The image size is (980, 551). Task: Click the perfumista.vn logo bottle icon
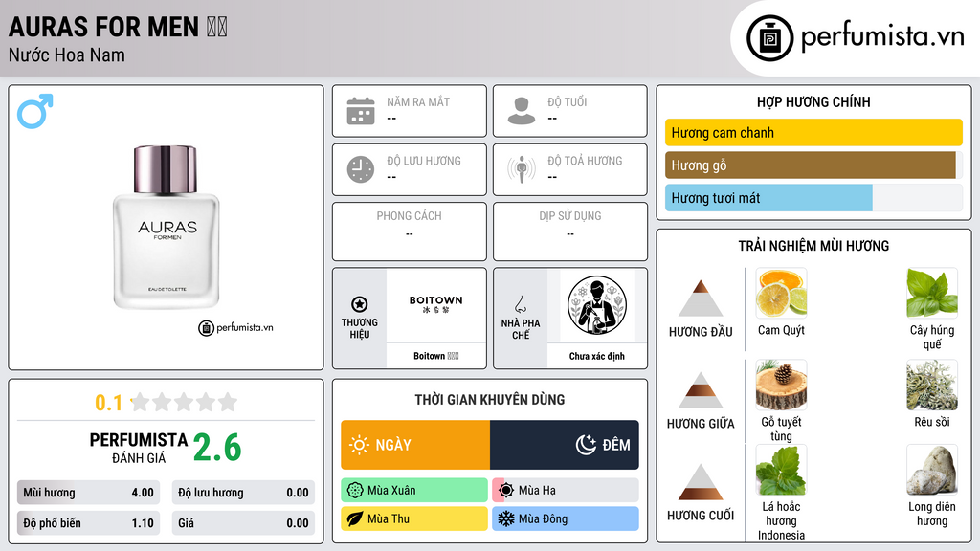pos(769,38)
